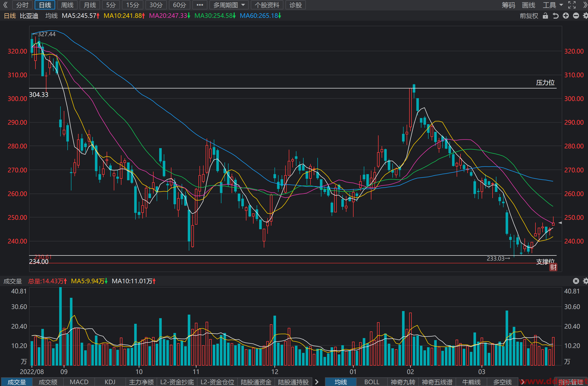Select the 压力位 resistance line label
The image size is (588, 386).
pos(545,83)
